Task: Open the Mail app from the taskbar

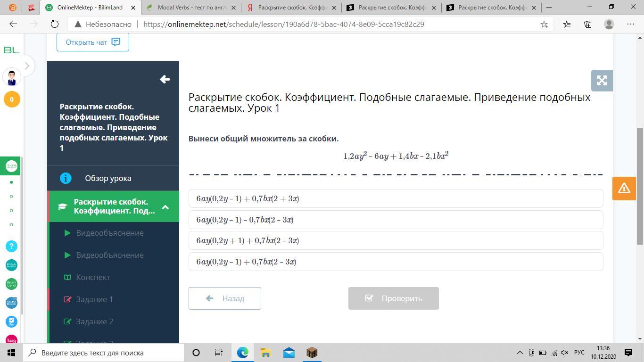Action: 289,353
